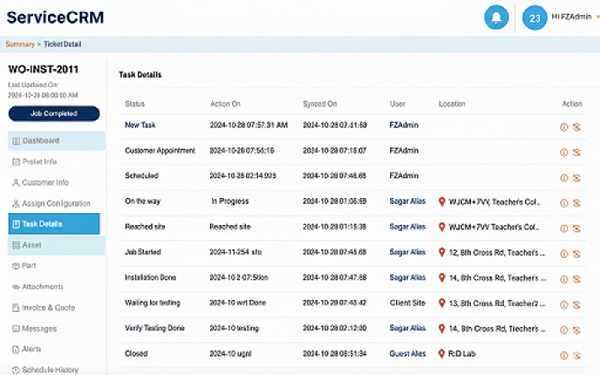
Task: Click the link icon in the New Task row
Action: click(577, 127)
